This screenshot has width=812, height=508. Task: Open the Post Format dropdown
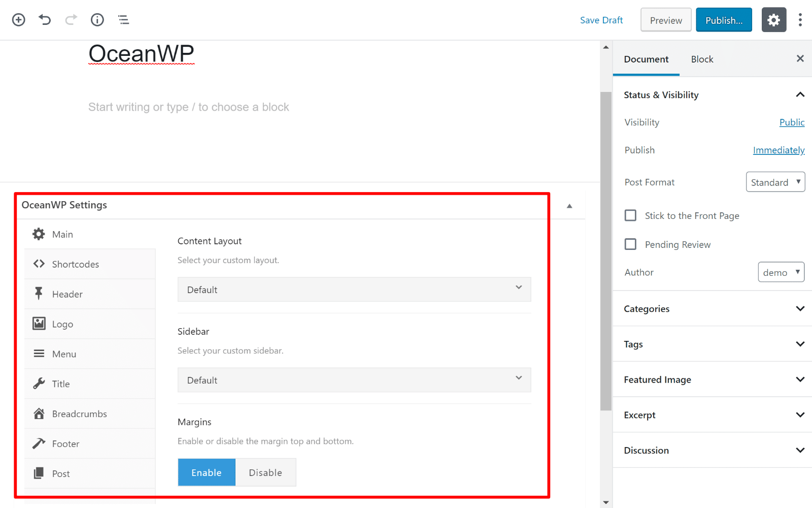pyautogui.click(x=775, y=182)
